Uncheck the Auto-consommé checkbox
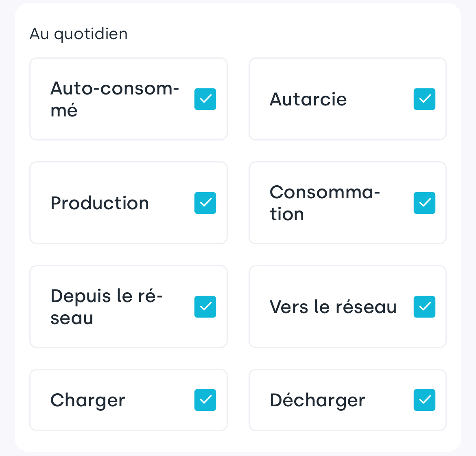 [x=205, y=99]
